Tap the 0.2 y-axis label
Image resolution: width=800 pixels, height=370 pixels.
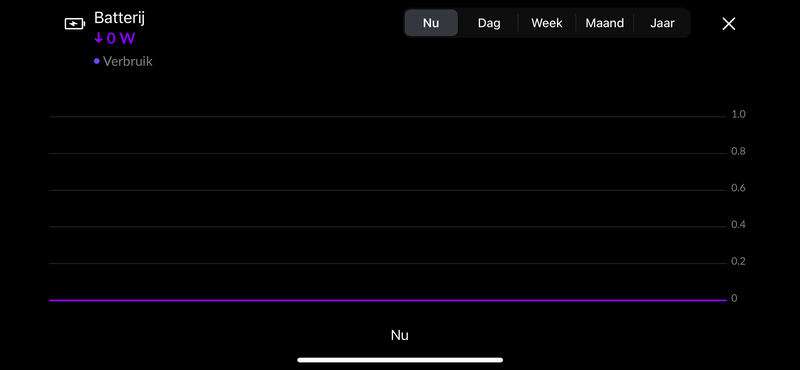point(738,261)
